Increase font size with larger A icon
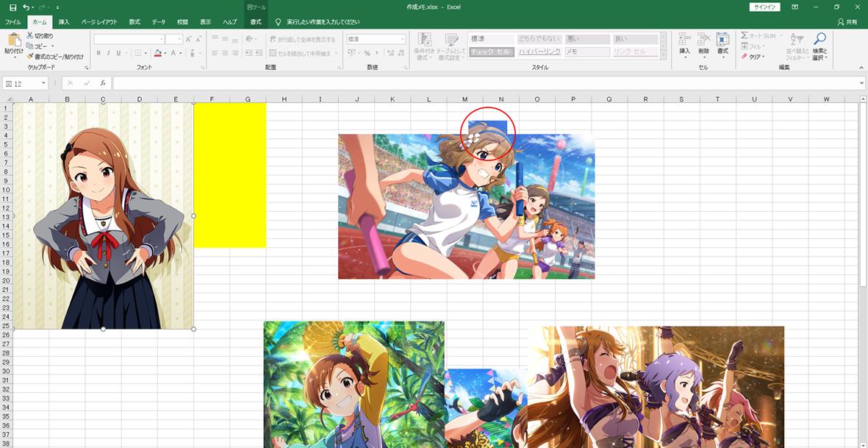The image size is (868, 448). [x=189, y=39]
